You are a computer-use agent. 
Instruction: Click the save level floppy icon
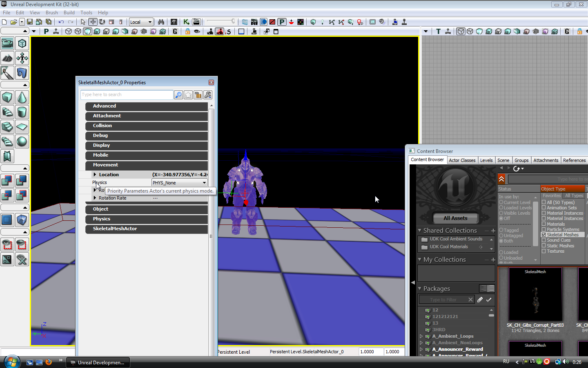coord(30,22)
